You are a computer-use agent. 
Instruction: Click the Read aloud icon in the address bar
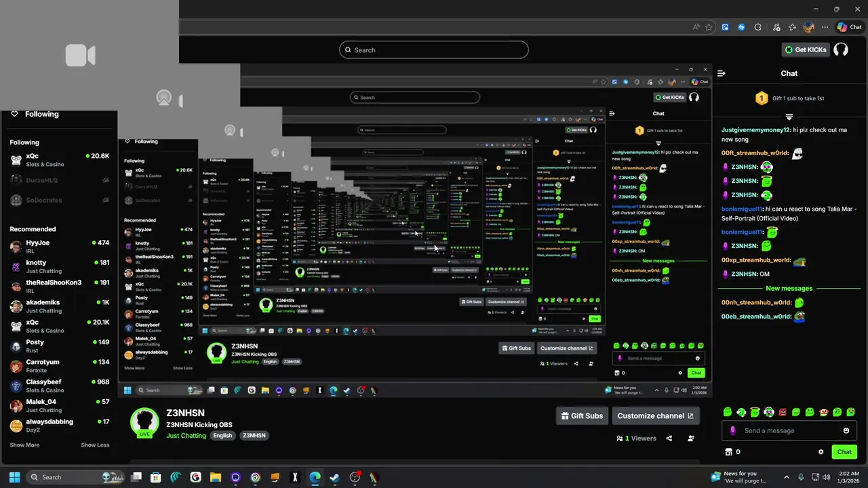point(696,27)
